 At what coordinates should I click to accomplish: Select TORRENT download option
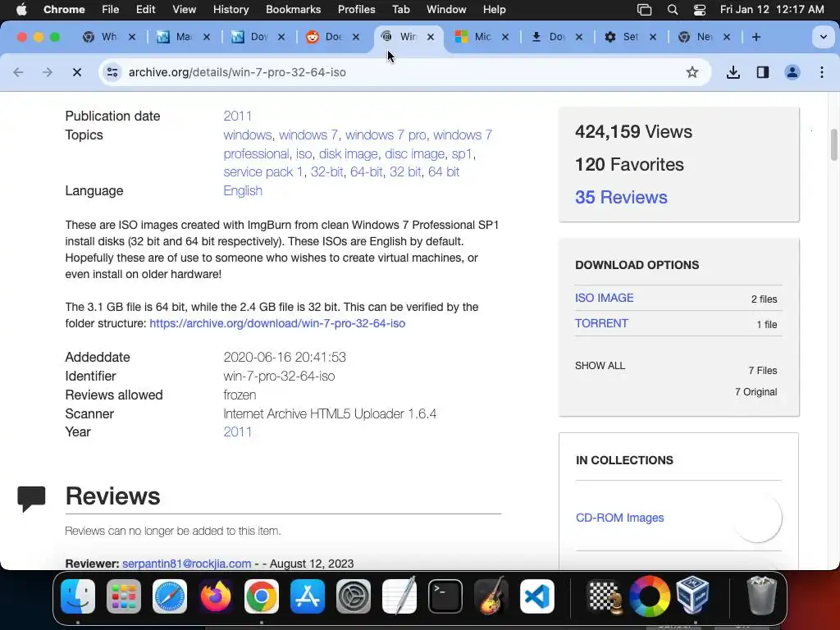click(601, 323)
